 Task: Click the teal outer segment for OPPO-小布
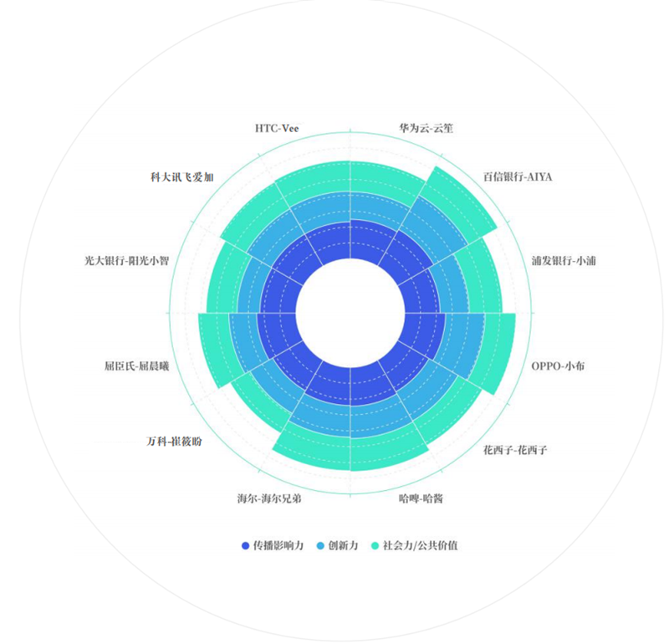point(495,352)
